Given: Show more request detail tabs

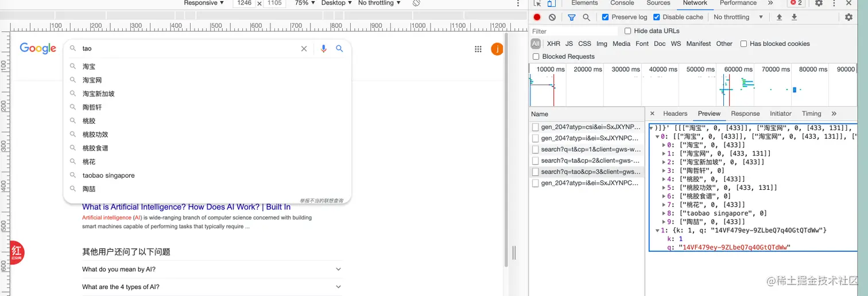Looking at the screenshot, I should coord(834,114).
